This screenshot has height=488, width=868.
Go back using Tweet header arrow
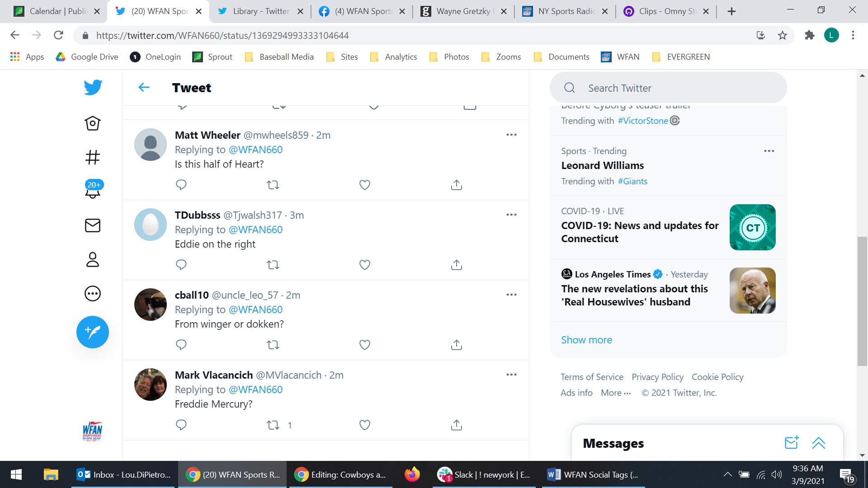coord(144,88)
